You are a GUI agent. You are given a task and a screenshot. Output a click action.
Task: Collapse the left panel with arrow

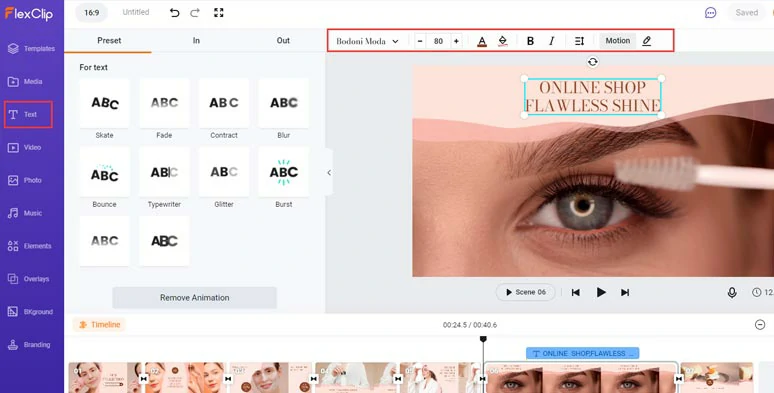329,173
